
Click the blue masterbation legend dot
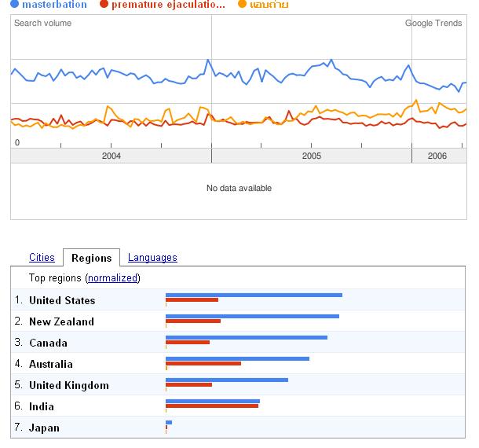click(x=14, y=4)
